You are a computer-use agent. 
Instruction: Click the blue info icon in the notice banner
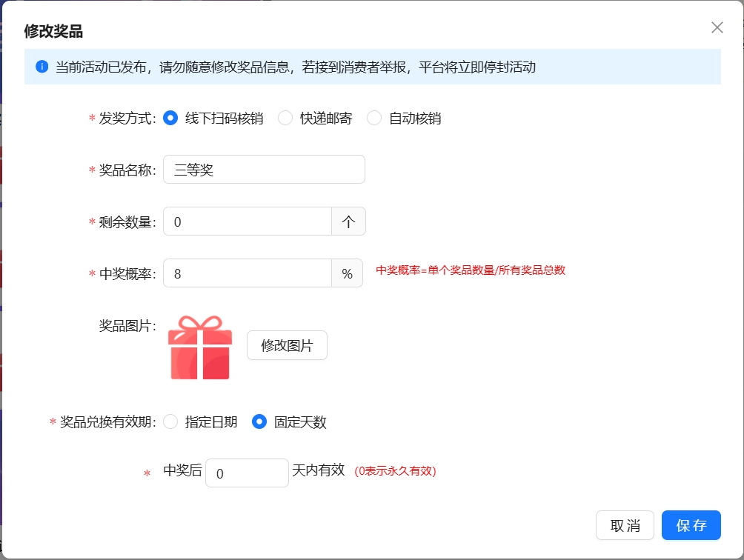tap(41, 67)
